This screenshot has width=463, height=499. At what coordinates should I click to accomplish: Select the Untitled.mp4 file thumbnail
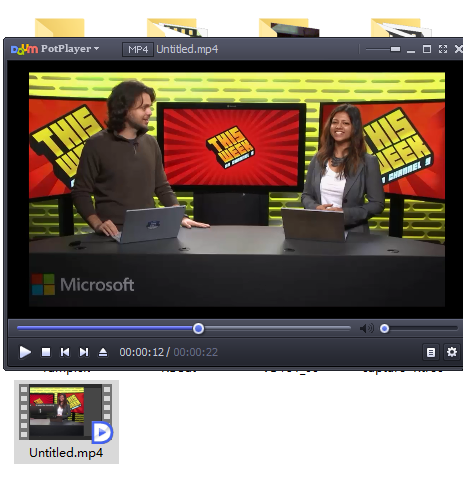click(66, 412)
